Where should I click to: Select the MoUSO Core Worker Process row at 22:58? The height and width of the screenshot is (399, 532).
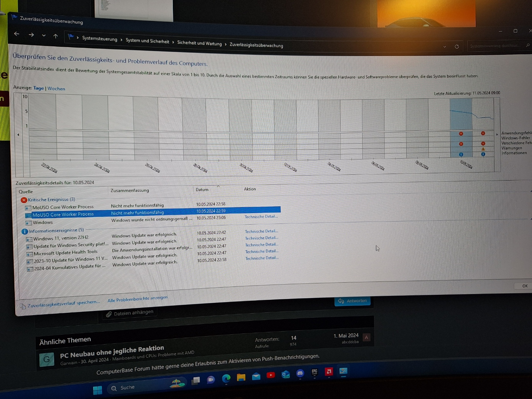click(152, 206)
